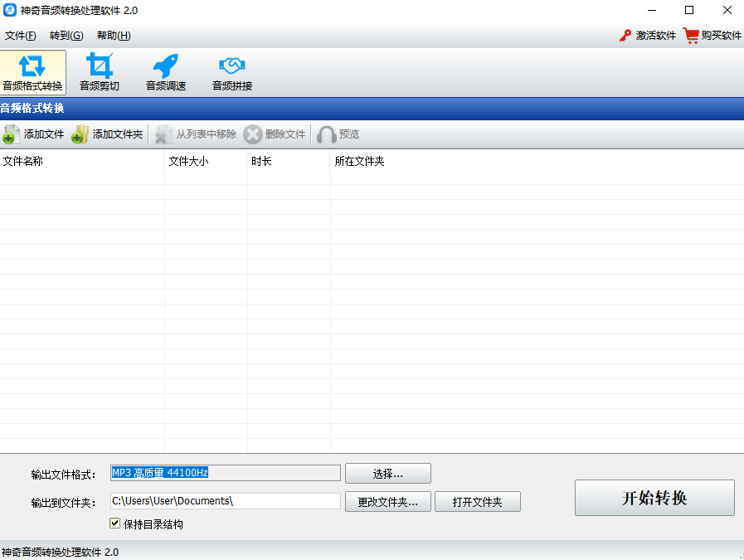The image size is (744, 560).
Task: Click the app logo in title bar
Action: coord(9,10)
